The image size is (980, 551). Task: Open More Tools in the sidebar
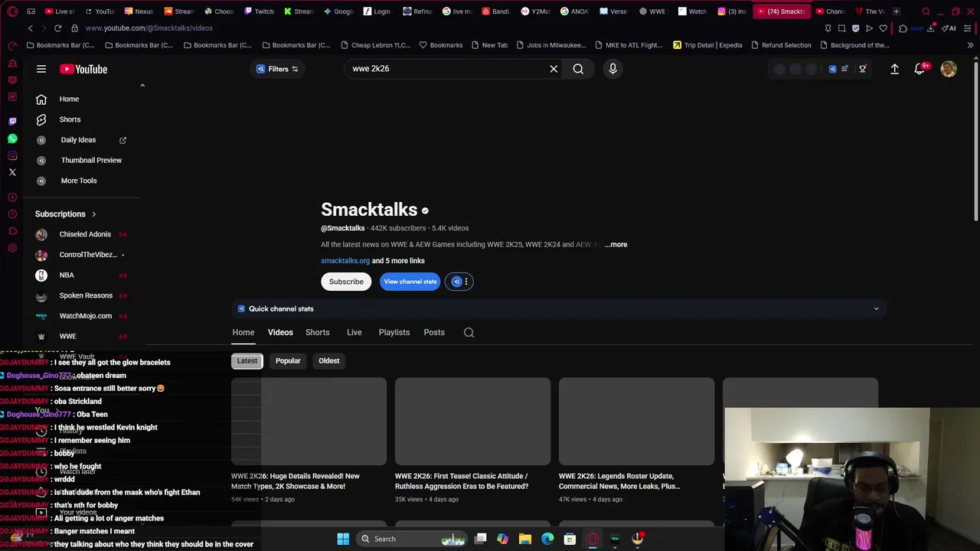79,181
